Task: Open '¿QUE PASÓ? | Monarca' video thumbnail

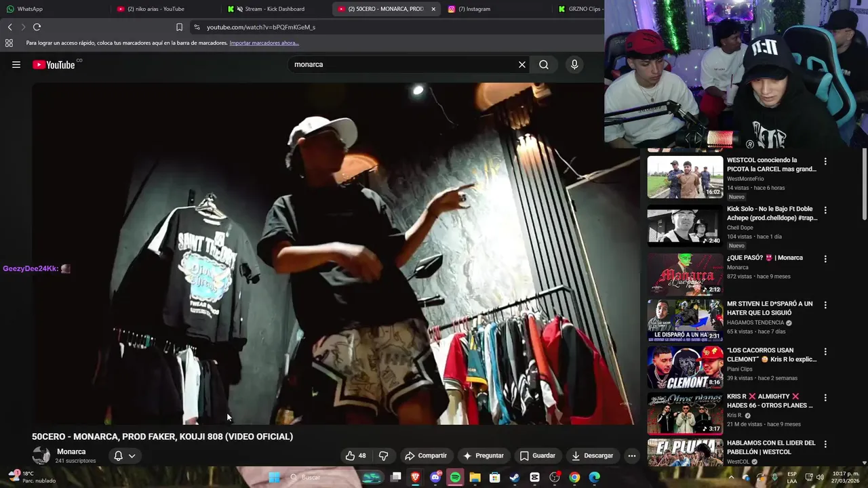Action: (x=685, y=274)
